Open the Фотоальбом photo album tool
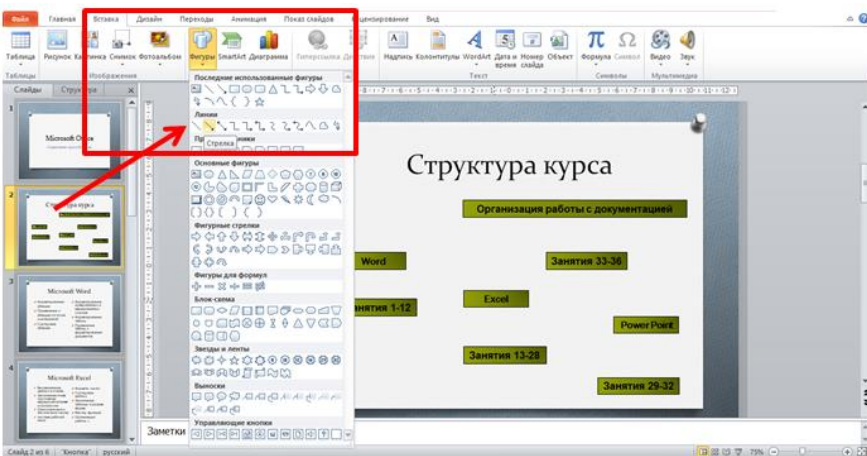Screen dimensions: 867x456 tap(159, 44)
